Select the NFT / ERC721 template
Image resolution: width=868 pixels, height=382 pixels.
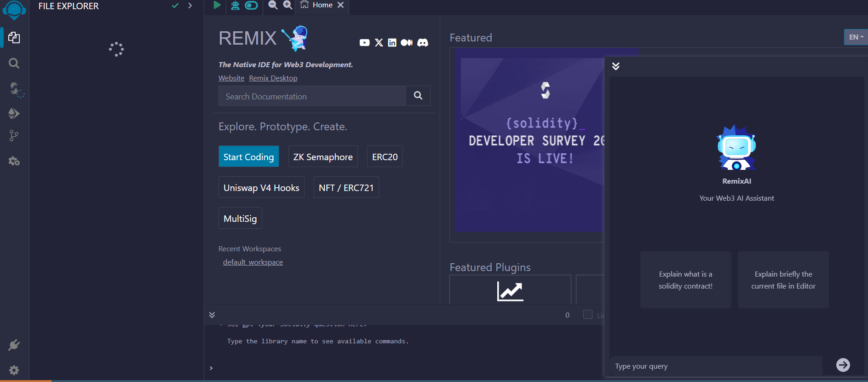click(x=346, y=188)
